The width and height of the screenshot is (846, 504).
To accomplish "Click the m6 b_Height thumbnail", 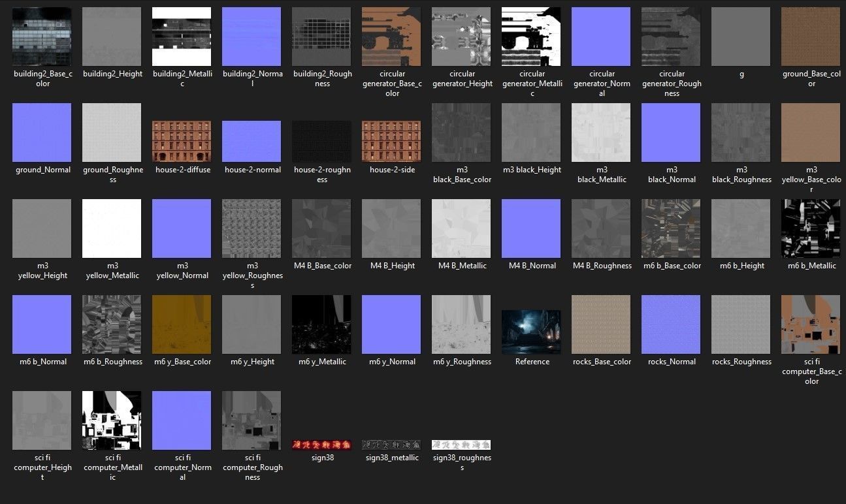I will (x=741, y=228).
